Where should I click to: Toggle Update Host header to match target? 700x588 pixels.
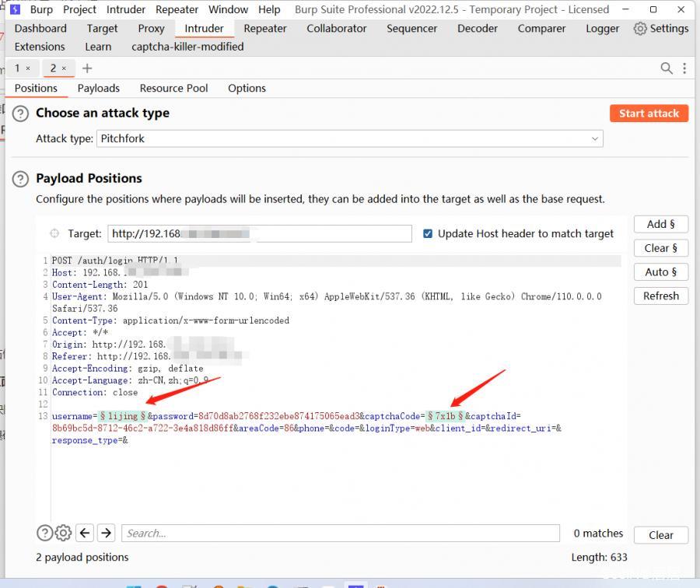[428, 233]
